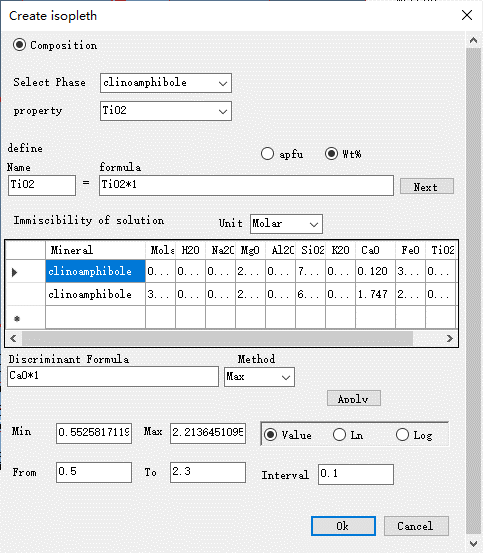Click the Next button
This screenshot has height=553, width=483.
pos(427,186)
